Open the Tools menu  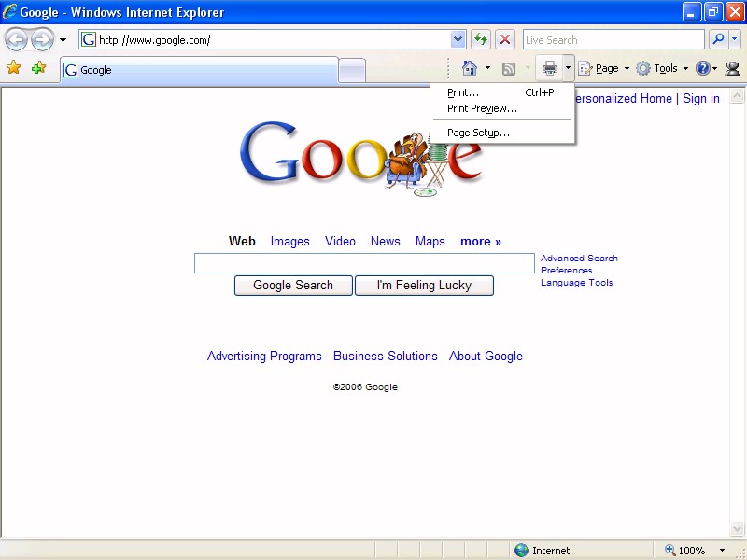(x=663, y=68)
